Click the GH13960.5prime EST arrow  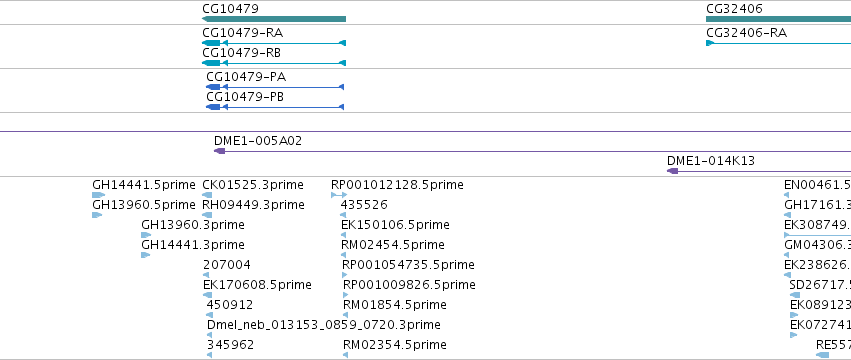click(97, 215)
